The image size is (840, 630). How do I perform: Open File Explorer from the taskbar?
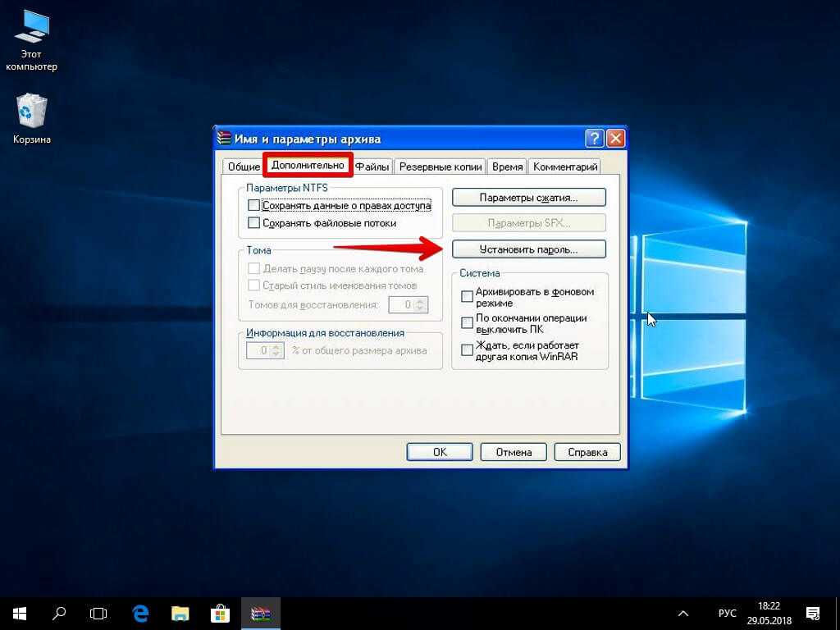click(x=180, y=614)
